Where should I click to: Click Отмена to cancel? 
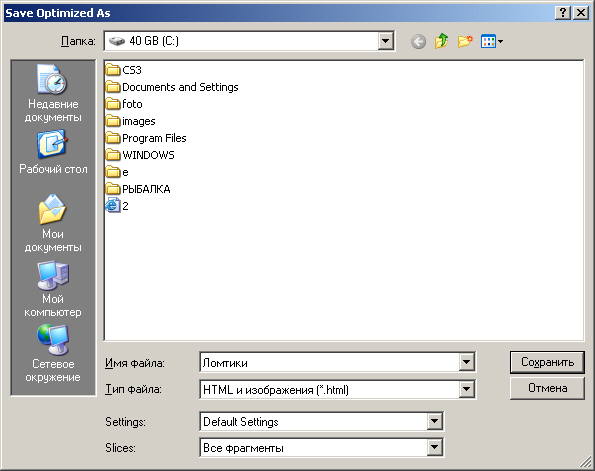[547, 388]
